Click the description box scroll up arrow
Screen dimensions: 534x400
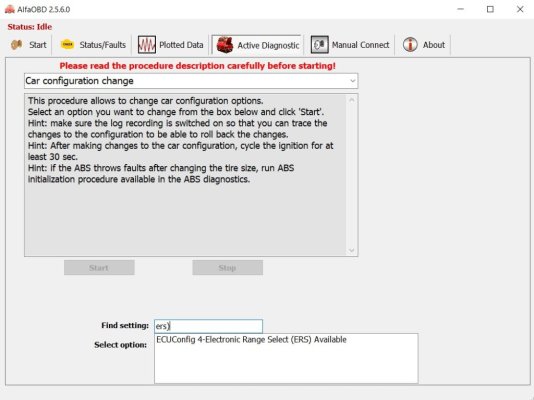click(352, 100)
